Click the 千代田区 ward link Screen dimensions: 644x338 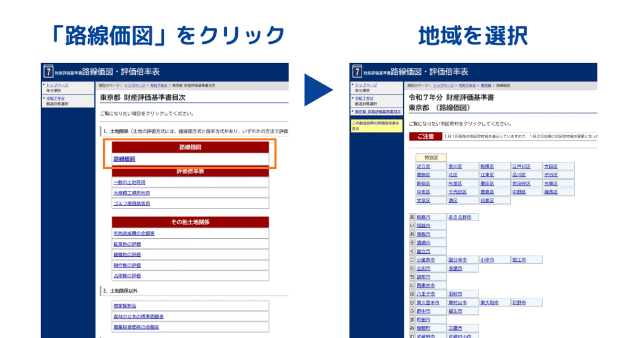(457, 192)
